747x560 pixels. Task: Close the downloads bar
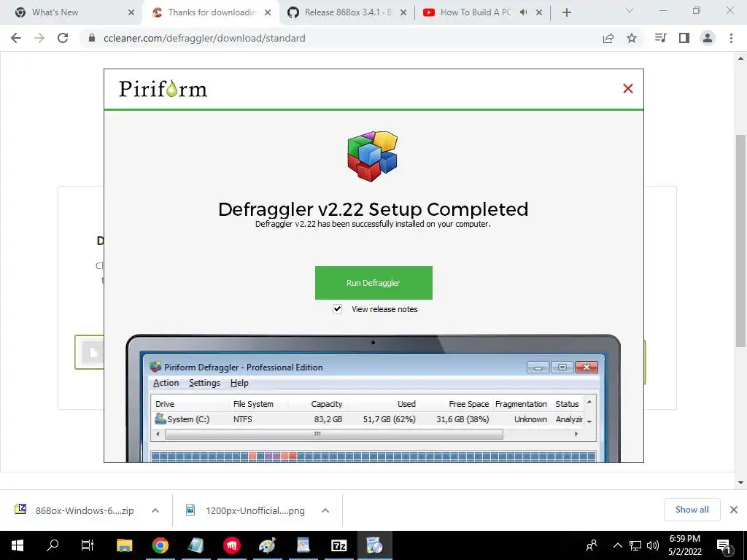[734, 510]
